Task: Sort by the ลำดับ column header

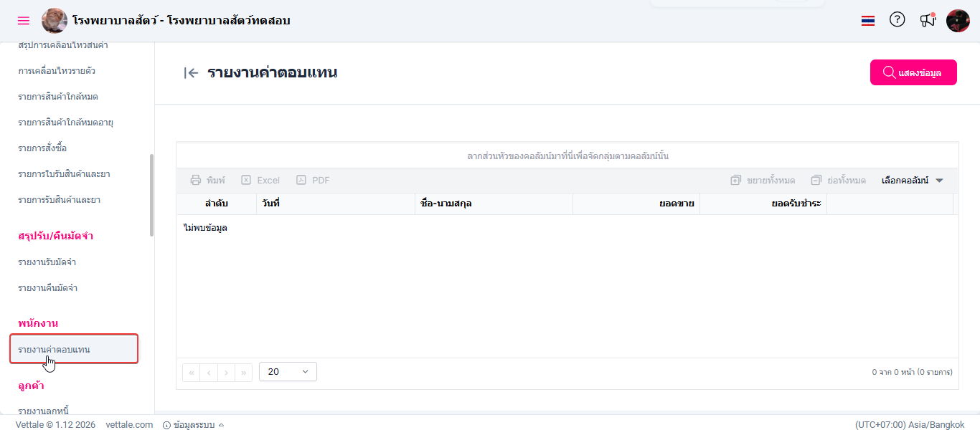Action: coord(217,204)
